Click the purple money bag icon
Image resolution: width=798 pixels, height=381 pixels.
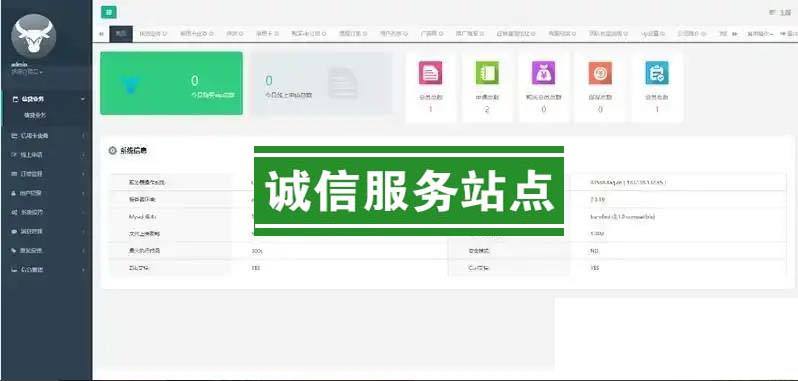(x=544, y=72)
